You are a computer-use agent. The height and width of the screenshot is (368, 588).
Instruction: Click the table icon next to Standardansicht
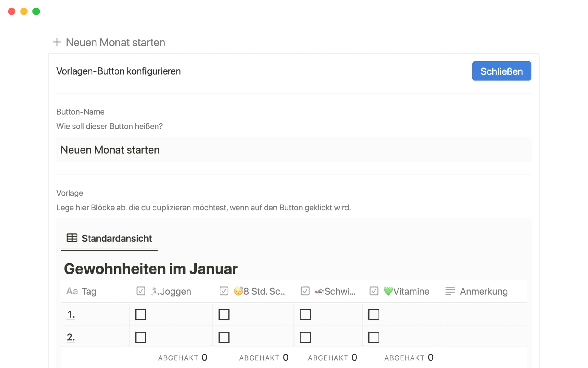point(72,238)
